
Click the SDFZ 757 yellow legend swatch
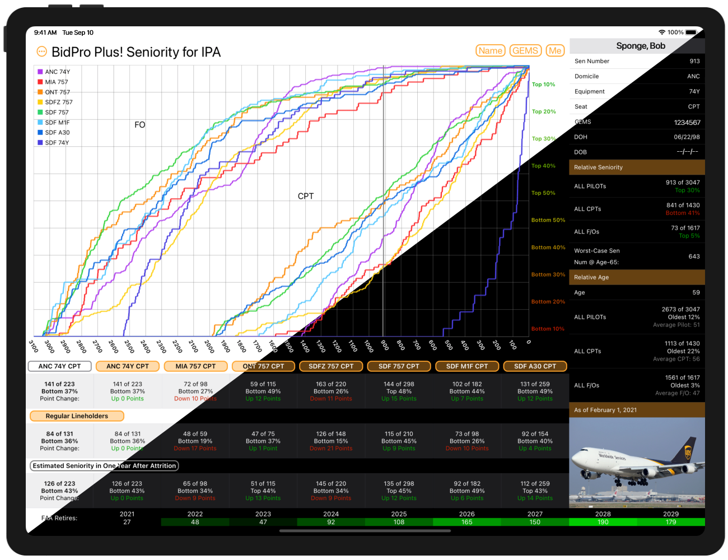(x=40, y=102)
